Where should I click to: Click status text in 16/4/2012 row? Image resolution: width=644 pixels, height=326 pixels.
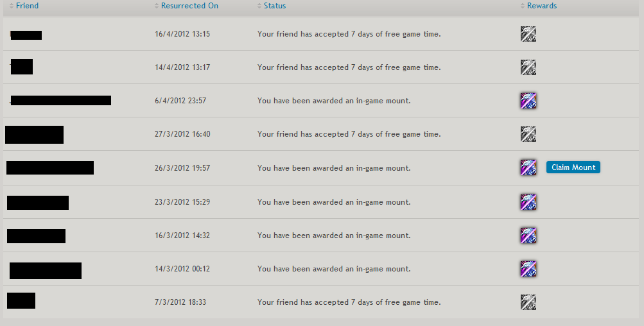[349, 34]
